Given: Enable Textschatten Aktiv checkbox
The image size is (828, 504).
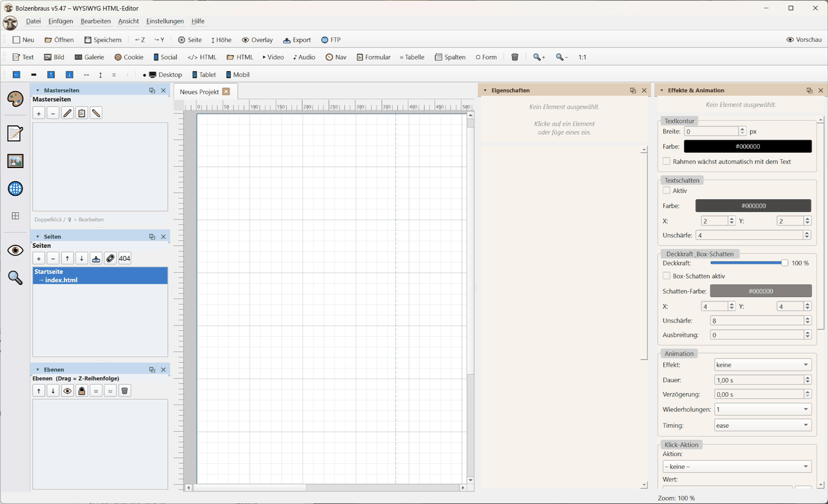Looking at the screenshot, I should click(667, 190).
